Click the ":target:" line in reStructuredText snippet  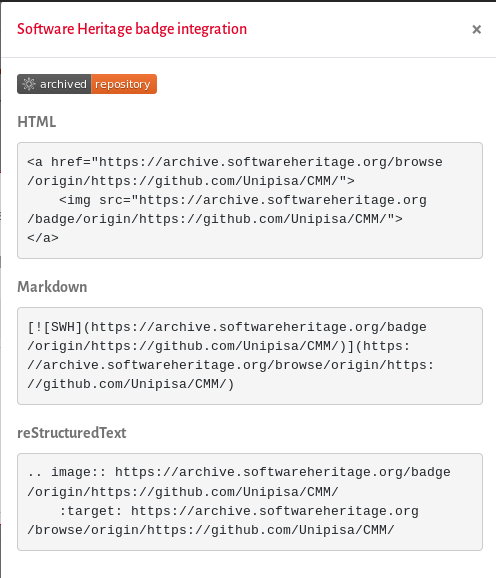[239, 511]
